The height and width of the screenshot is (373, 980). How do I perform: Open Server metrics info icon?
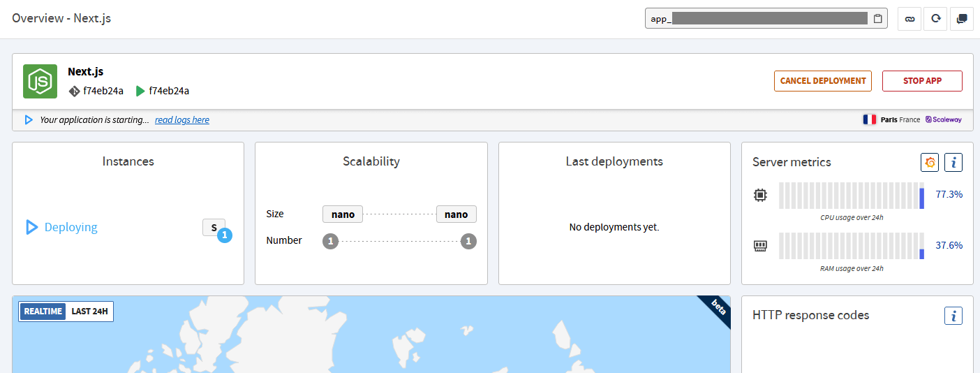pos(953,162)
